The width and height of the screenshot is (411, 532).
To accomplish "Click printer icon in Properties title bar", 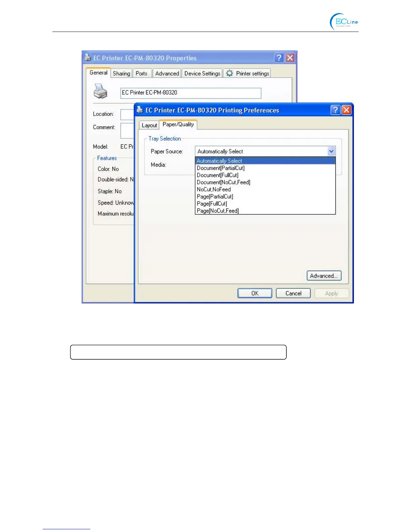I will [88, 57].
